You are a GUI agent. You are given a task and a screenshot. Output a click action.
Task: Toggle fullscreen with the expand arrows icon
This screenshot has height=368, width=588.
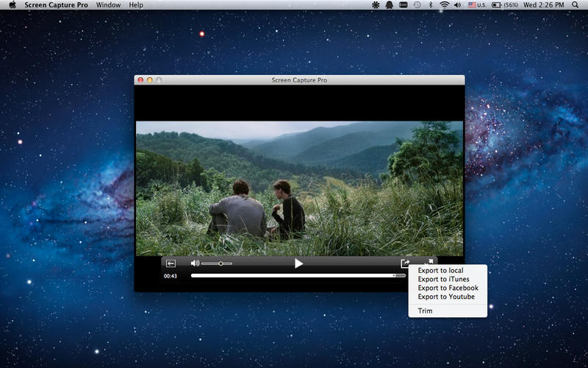[429, 261]
